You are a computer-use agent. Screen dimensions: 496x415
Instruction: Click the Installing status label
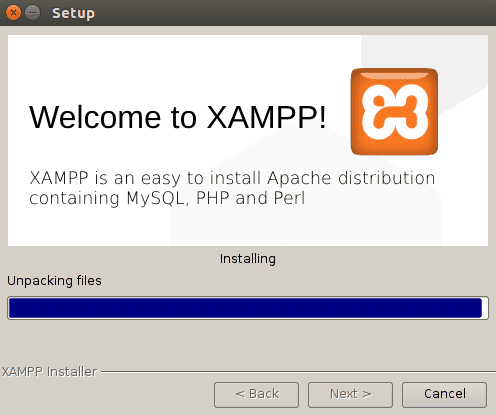pyautogui.click(x=248, y=259)
